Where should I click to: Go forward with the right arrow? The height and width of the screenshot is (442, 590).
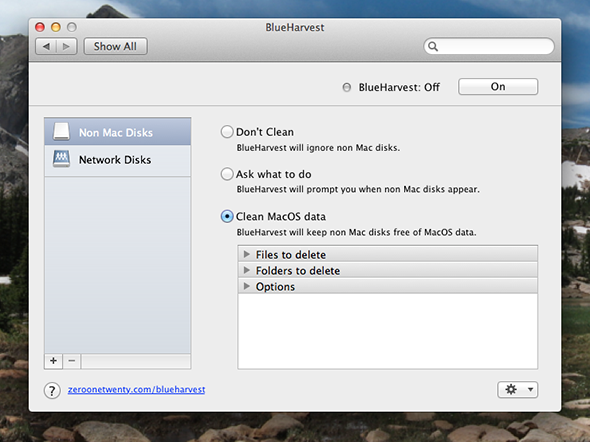tap(67, 46)
